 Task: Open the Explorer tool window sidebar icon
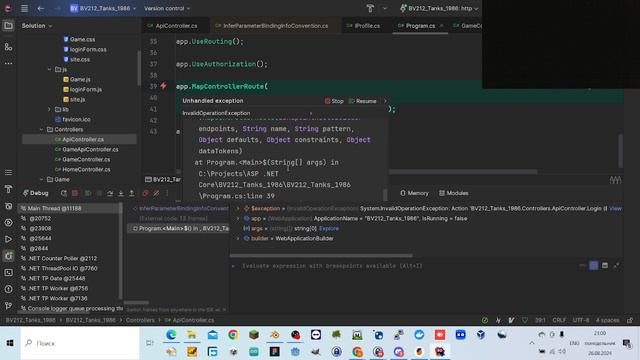8,26
